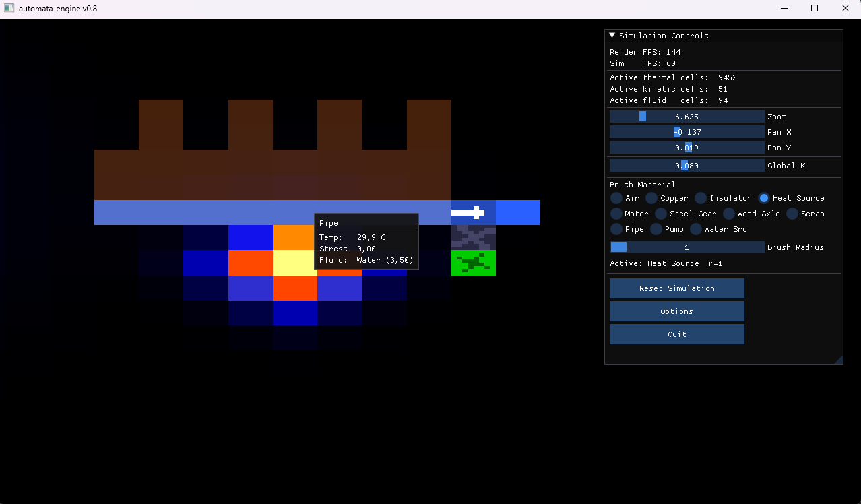Click the bright blue water source cell
Image resolution: width=861 pixels, height=504 pixels.
click(518, 212)
